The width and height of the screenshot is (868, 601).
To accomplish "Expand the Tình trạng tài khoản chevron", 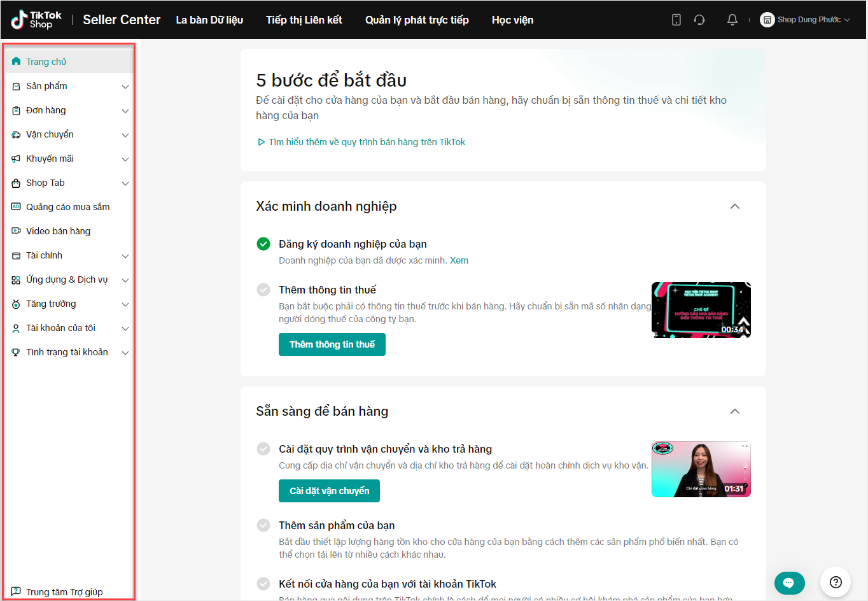I will [125, 353].
